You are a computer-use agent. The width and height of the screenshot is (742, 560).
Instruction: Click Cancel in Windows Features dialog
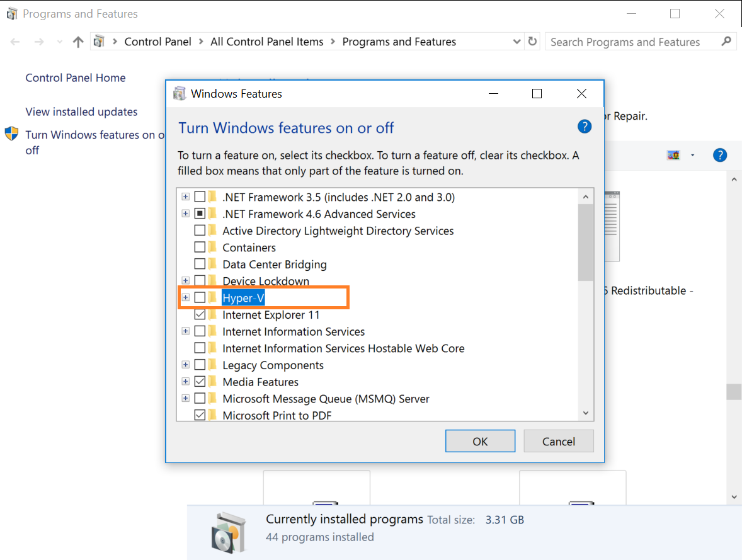coord(559,441)
